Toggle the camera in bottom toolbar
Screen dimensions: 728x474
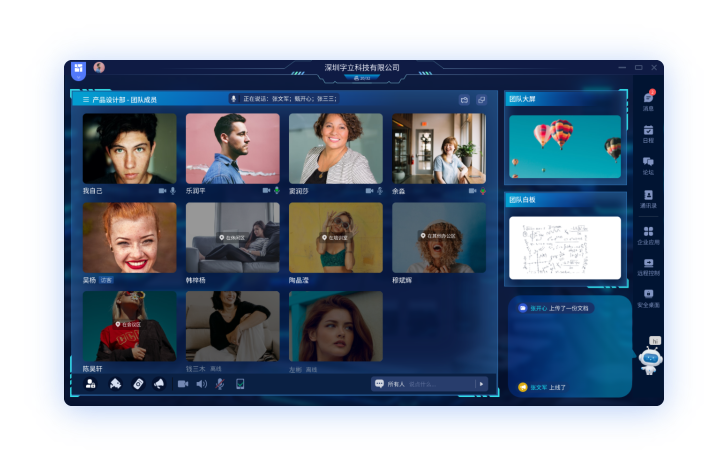click(183, 384)
